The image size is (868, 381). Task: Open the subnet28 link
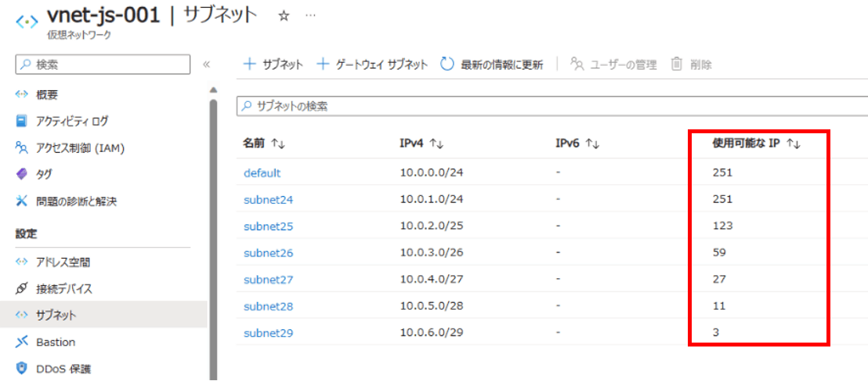[x=268, y=307]
